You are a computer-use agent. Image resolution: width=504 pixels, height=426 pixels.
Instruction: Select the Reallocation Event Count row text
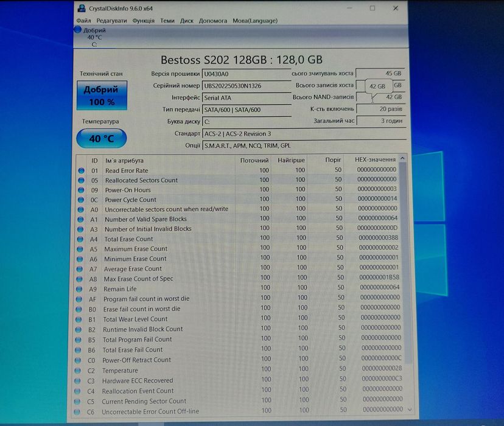click(x=138, y=391)
